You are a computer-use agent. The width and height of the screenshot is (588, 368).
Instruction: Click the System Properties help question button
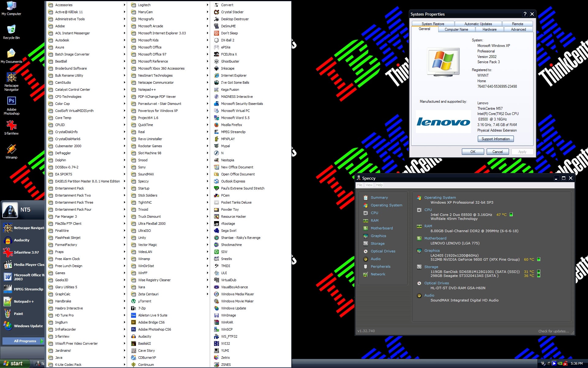click(x=525, y=14)
